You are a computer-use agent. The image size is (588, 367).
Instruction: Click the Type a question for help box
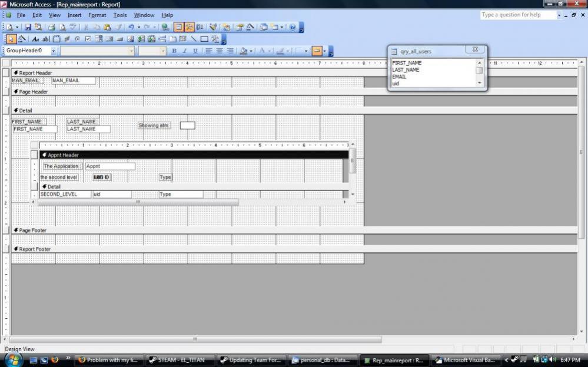click(517, 15)
